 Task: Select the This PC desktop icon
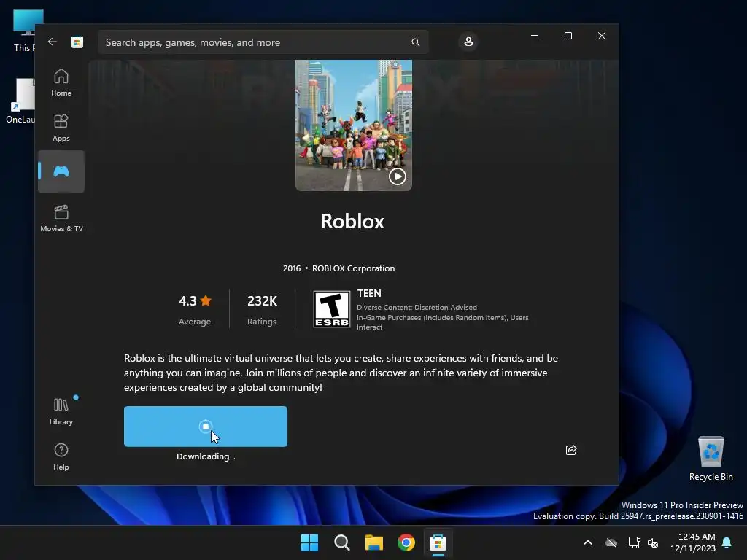tap(24, 30)
